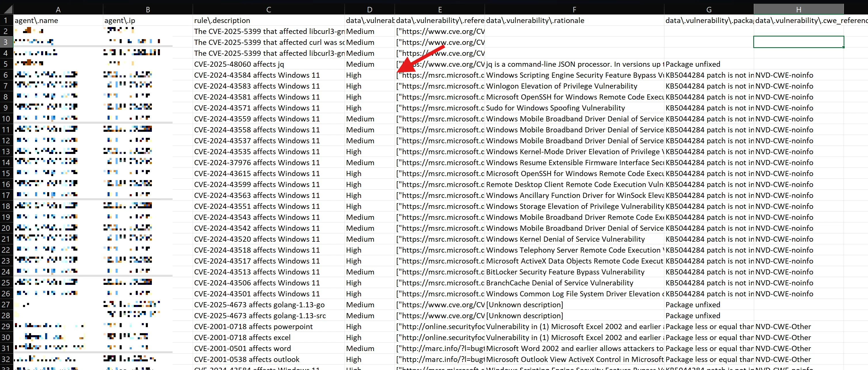This screenshot has width=868, height=370.
Task: Click 'Windows Storage Elevation of Privilege' cell
Action: 575,206
